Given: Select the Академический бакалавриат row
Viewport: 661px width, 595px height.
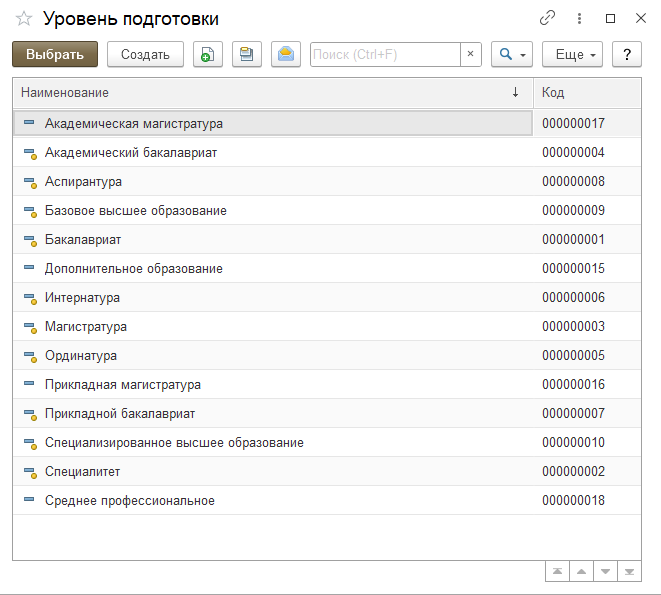Looking at the screenshot, I should tap(327, 152).
